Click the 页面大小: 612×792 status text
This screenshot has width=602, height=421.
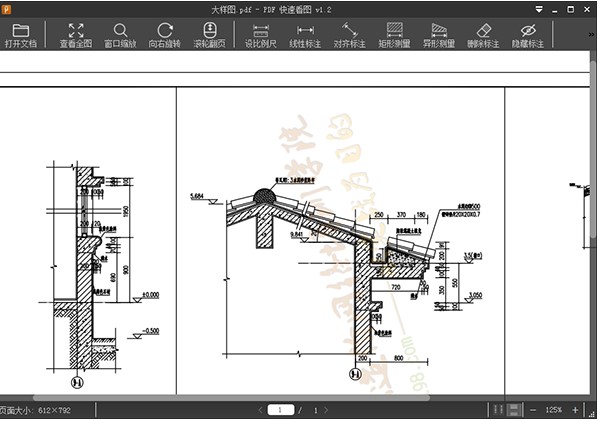[x=35, y=411]
